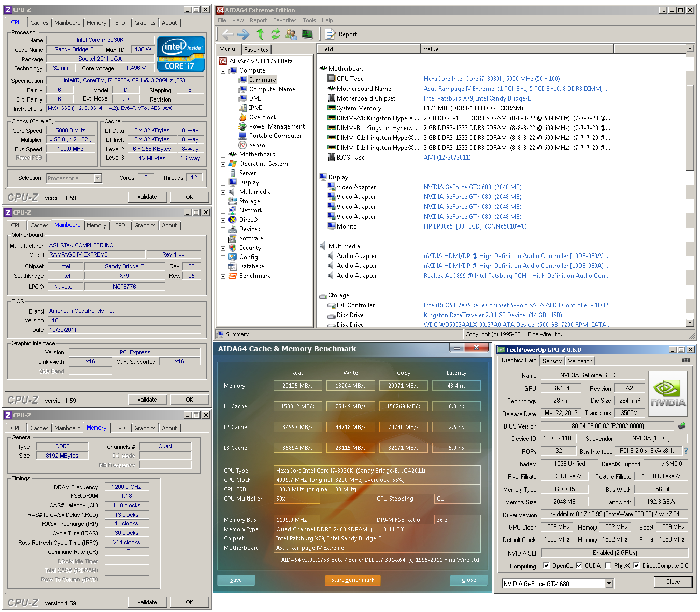Click the Security shield icon in tree
The width and height of the screenshot is (700, 612).
pyautogui.click(x=233, y=248)
